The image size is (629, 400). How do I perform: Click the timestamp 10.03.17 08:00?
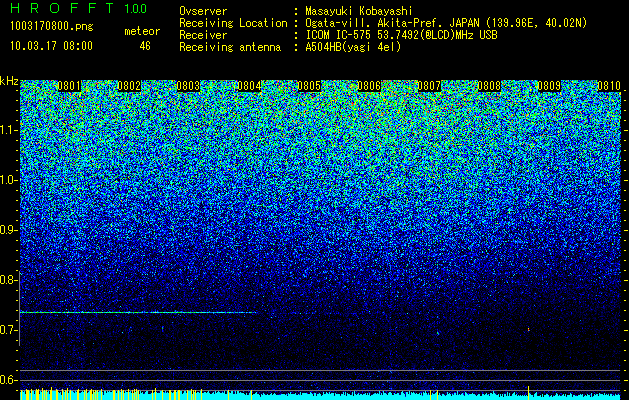click(51, 46)
